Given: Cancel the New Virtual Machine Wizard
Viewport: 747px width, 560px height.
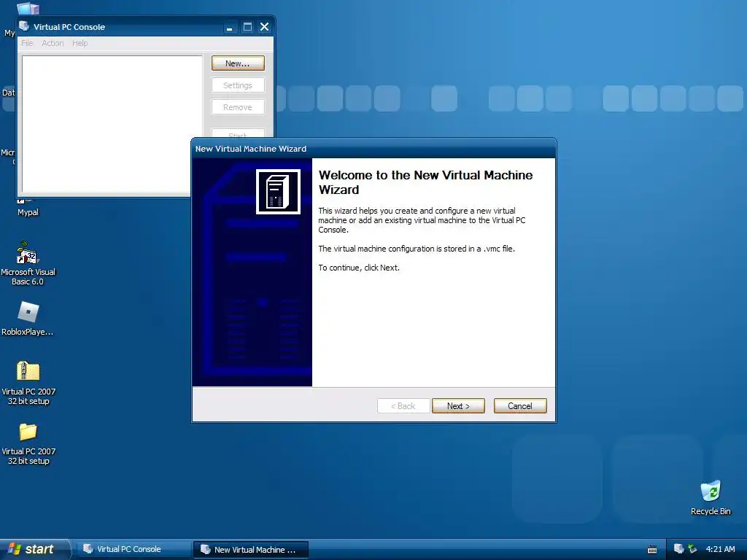Looking at the screenshot, I should point(519,405).
